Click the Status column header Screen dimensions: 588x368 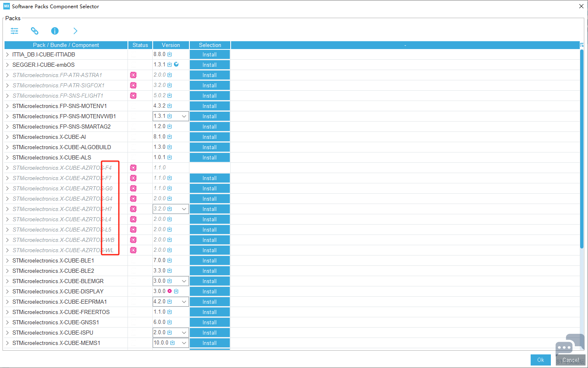[x=140, y=45]
